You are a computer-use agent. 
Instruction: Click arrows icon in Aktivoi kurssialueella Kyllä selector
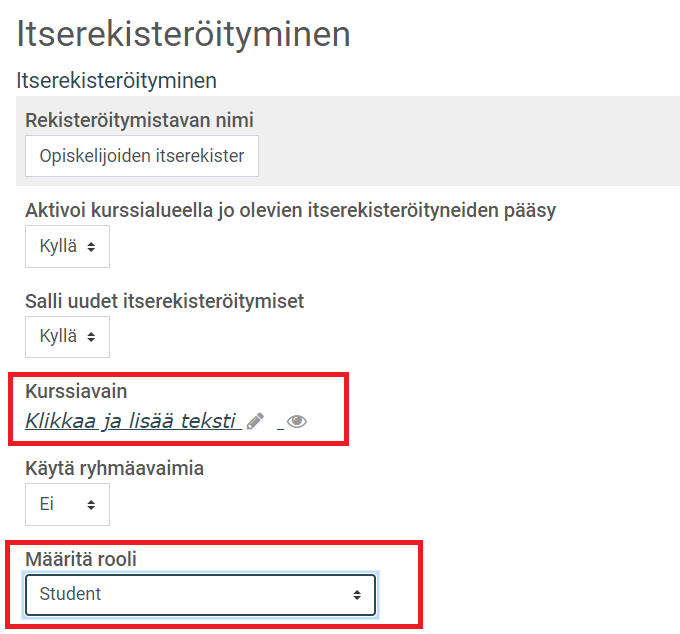click(91, 247)
